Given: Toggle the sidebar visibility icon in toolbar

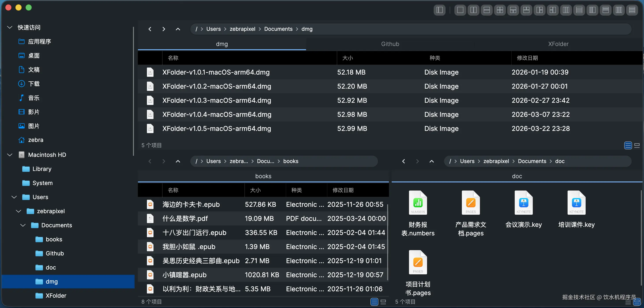Looking at the screenshot, I should coord(439,10).
